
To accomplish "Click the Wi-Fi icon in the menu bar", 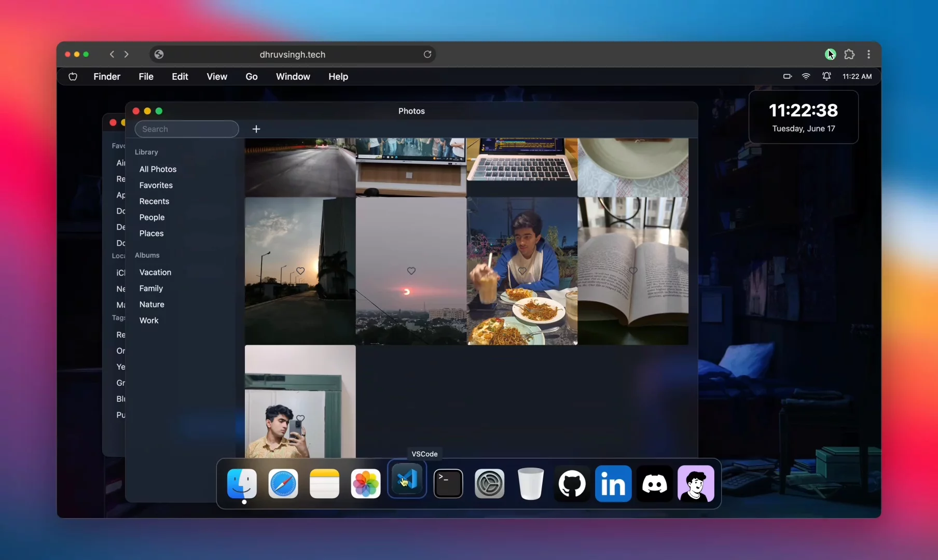I will click(806, 76).
